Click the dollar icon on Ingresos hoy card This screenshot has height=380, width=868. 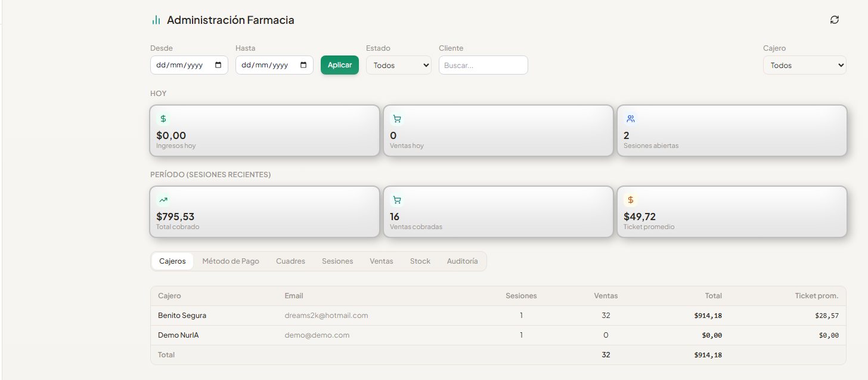click(163, 119)
